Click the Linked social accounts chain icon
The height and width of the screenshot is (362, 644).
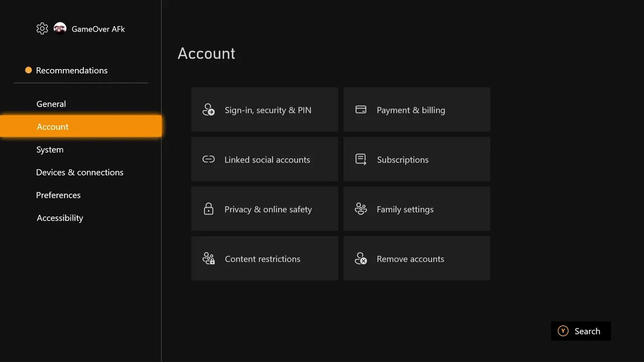(208, 159)
